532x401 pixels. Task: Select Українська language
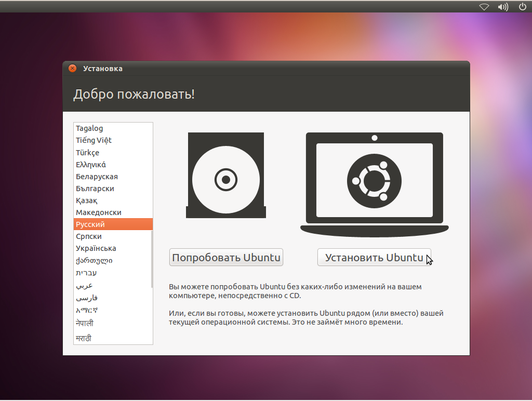113,248
